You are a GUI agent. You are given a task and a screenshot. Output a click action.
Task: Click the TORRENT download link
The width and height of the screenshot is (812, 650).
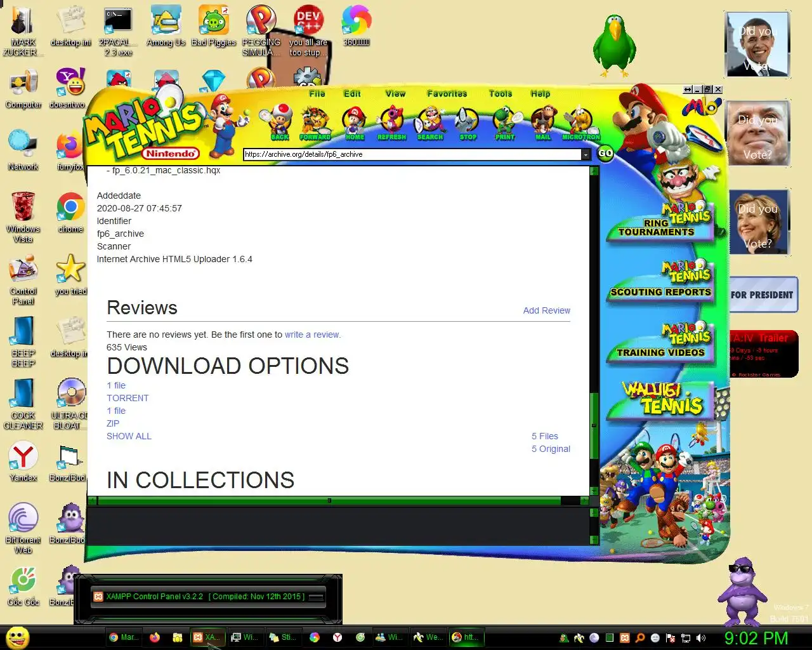[x=128, y=398]
